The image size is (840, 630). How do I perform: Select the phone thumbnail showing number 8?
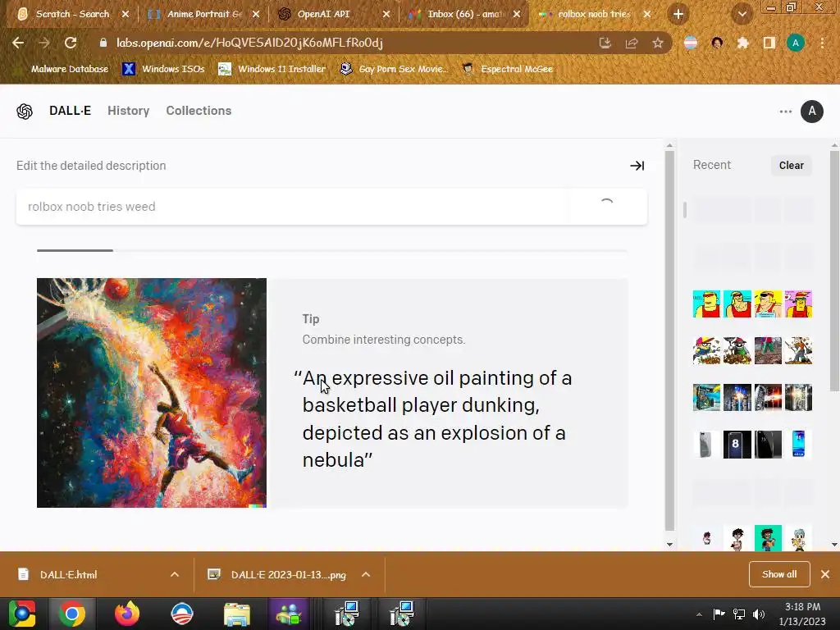tap(737, 444)
